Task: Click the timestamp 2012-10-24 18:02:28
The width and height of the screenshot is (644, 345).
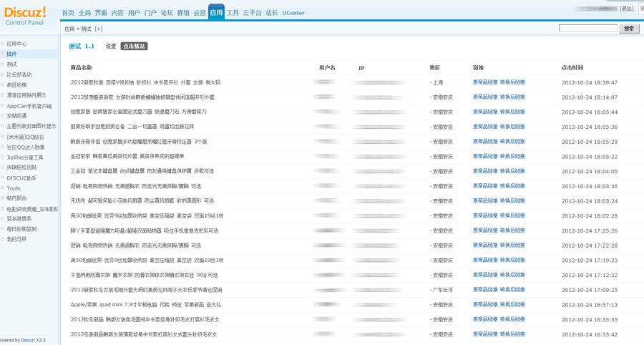Action: [x=590, y=215]
